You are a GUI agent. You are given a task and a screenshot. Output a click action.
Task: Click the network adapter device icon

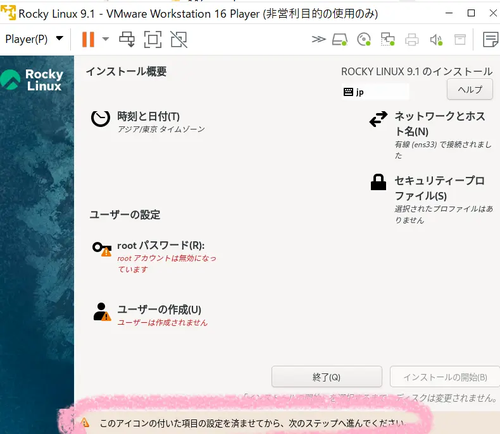[x=388, y=39]
